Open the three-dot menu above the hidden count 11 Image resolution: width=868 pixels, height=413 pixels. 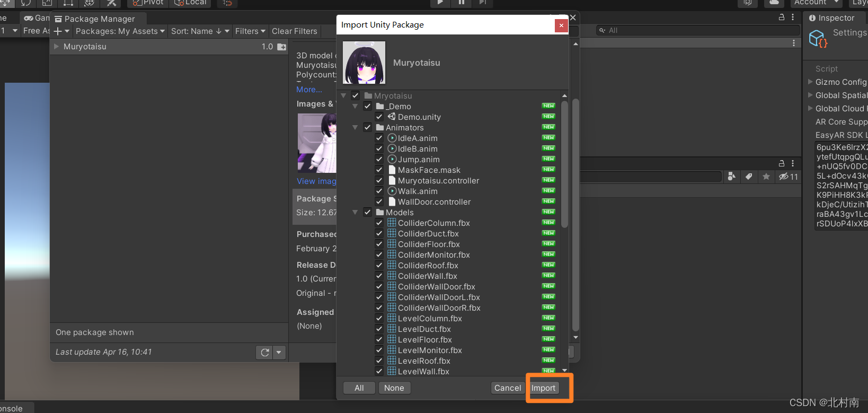pyautogui.click(x=793, y=163)
